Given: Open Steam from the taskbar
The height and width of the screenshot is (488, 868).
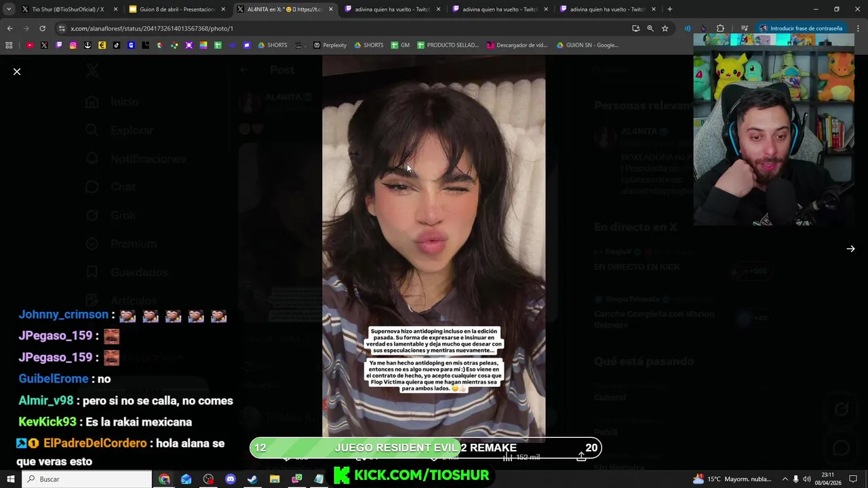Looking at the screenshot, I should point(252,479).
